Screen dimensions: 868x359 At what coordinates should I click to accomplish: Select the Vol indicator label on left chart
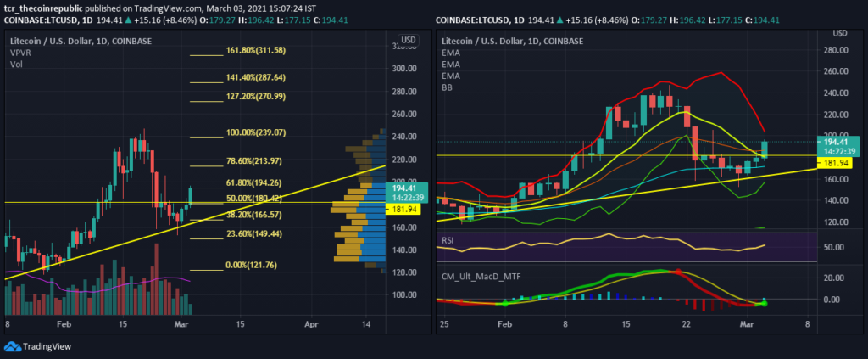tap(16, 65)
